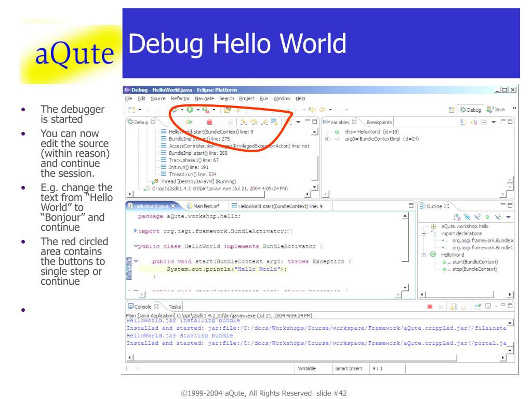Click the green Run icon in main toolbar
532x399 pixels.
point(190,110)
